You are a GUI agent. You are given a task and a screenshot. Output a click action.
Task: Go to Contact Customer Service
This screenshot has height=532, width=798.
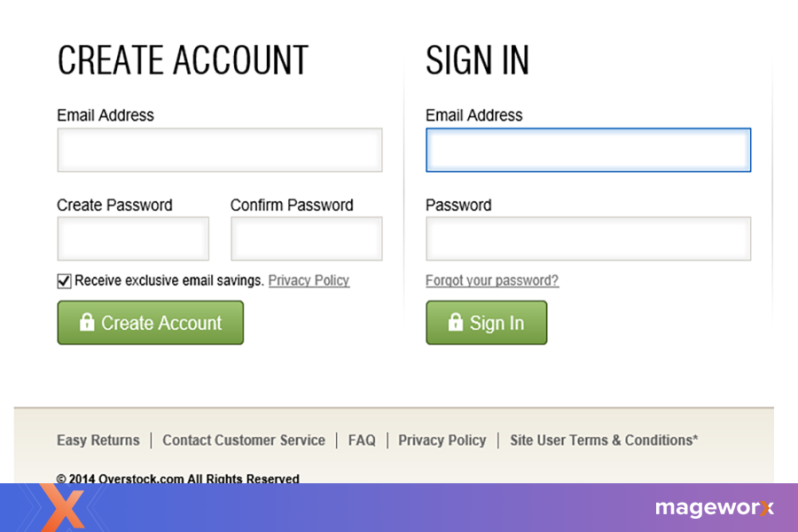pos(244,441)
